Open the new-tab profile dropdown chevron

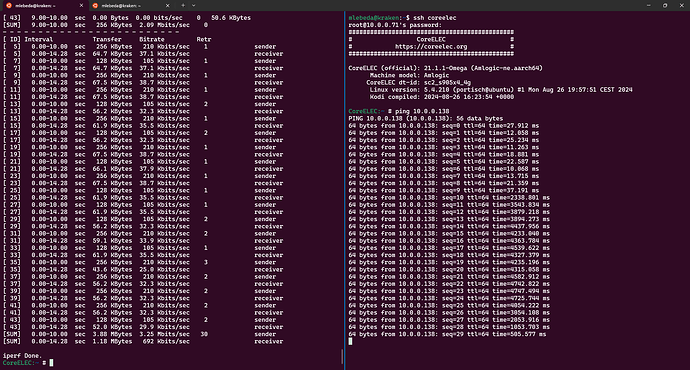pos(193,5)
